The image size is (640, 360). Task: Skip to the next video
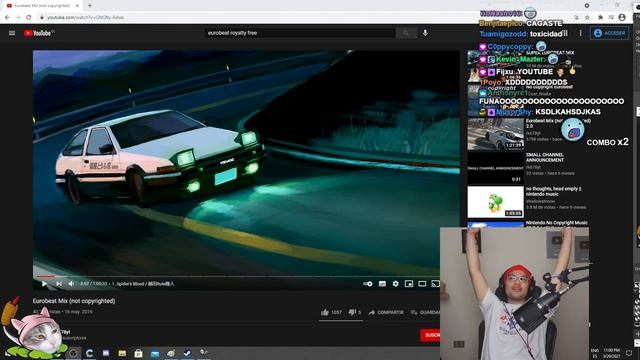click(59, 284)
